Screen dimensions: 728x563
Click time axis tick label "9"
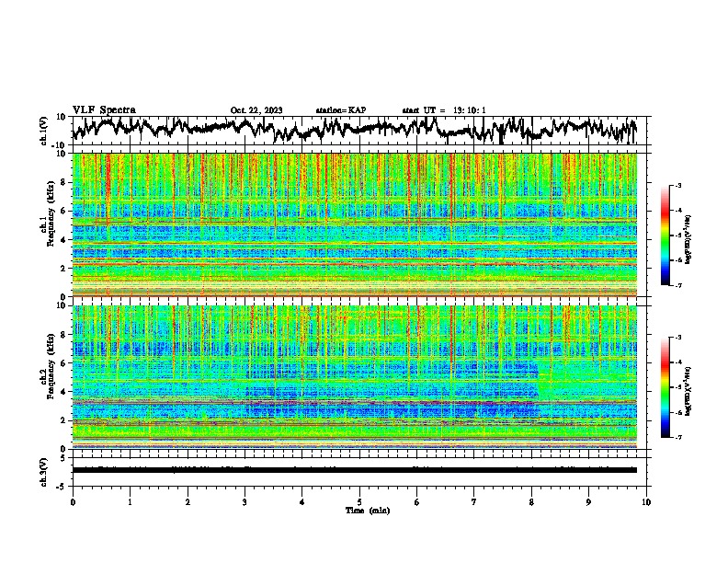click(x=588, y=502)
